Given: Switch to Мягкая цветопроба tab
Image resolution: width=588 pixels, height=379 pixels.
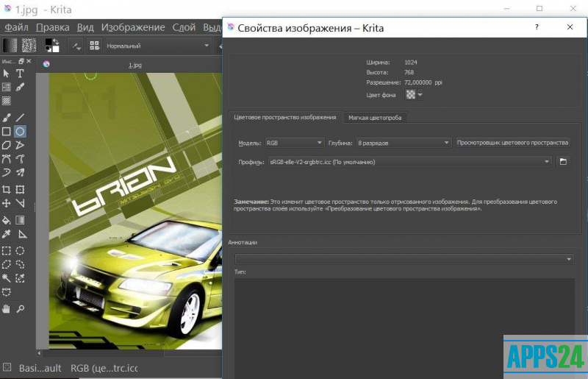Looking at the screenshot, I should click(375, 118).
